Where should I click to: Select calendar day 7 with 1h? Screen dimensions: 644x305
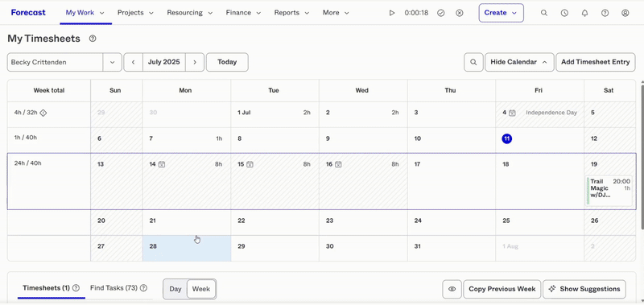coord(187,140)
